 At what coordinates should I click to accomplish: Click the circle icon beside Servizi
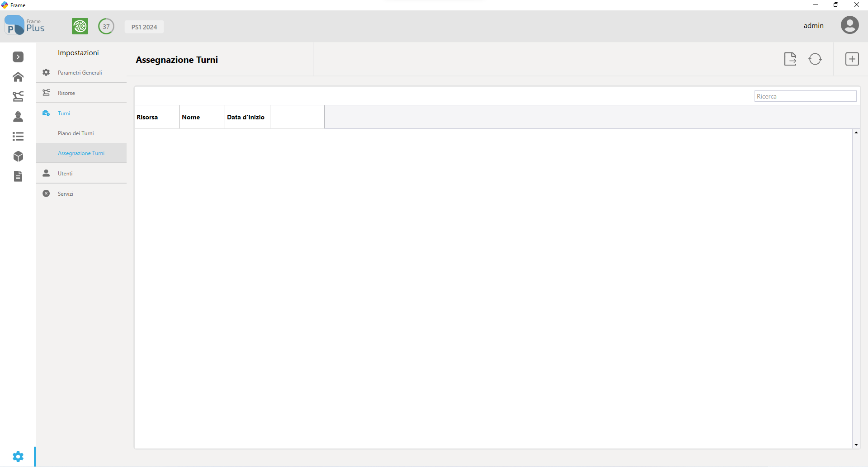[x=46, y=193]
